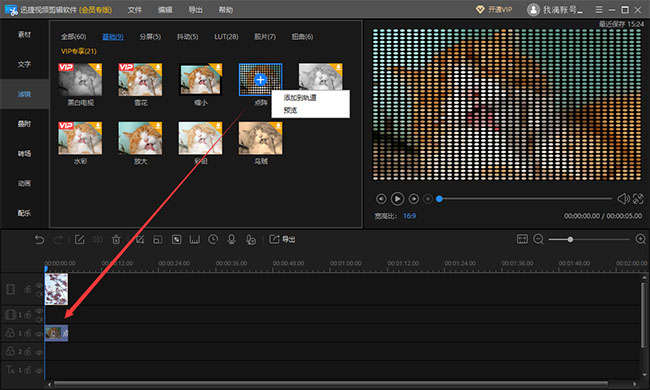
Task: Fit the timeline to the window with the icon left of zoom out
Action: pyautogui.click(x=522, y=239)
